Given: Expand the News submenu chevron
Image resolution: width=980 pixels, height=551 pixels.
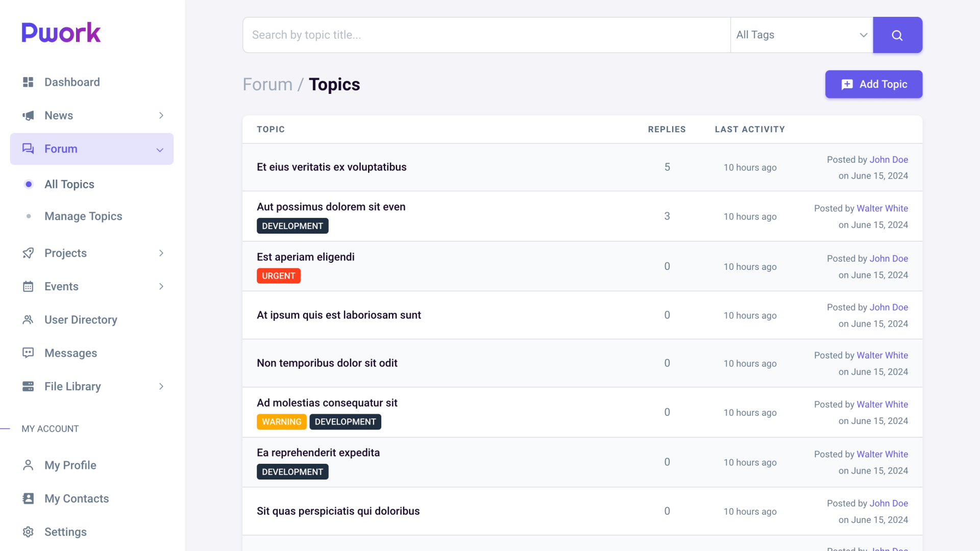Looking at the screenshot, I should click(x=161, y=115).
